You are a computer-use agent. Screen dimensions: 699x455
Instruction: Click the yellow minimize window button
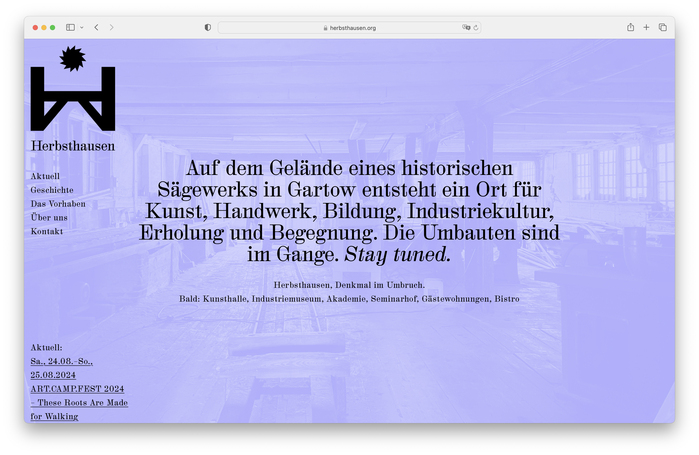click(x=44, y=28)
